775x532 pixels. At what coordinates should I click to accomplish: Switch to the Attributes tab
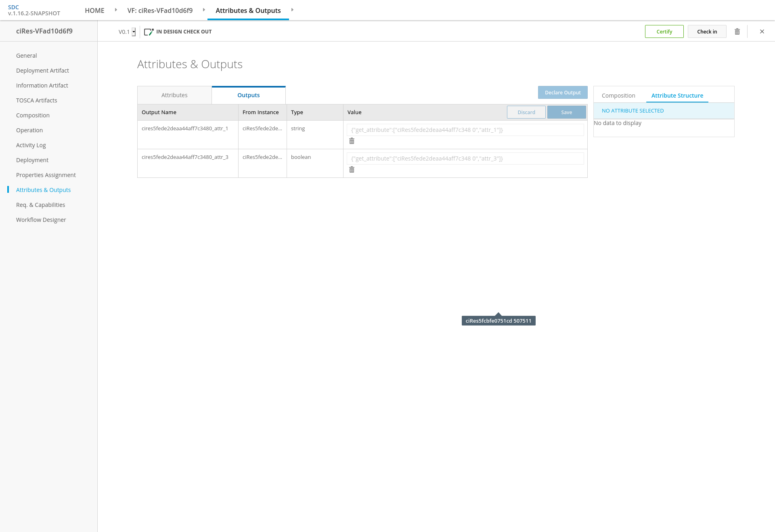tap(174, 95)
